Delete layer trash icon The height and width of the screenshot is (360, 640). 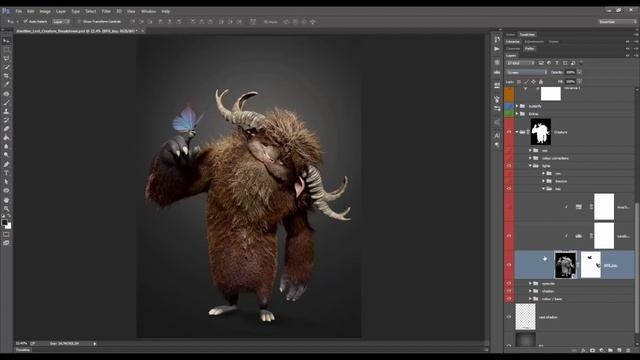tap(628, 350)
